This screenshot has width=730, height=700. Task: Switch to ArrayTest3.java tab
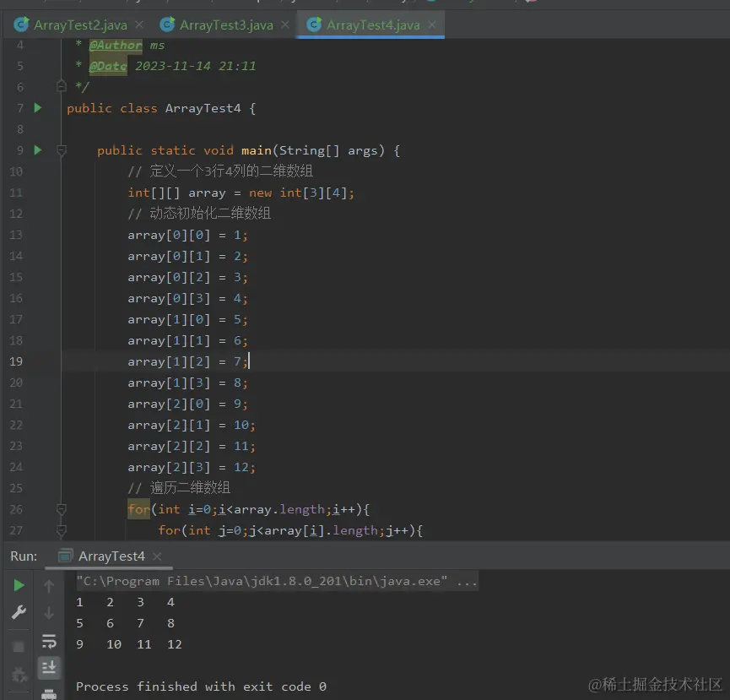pos(226,24)
